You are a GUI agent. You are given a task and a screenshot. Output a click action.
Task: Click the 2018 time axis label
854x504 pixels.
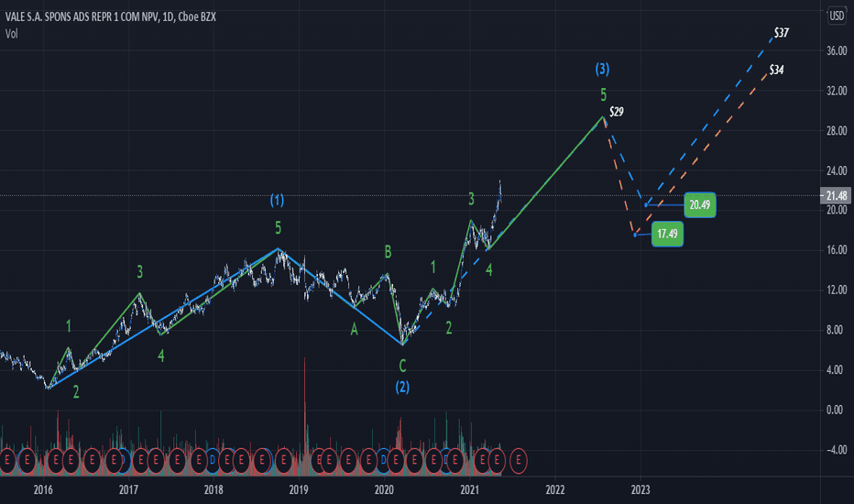coord(213,489)
